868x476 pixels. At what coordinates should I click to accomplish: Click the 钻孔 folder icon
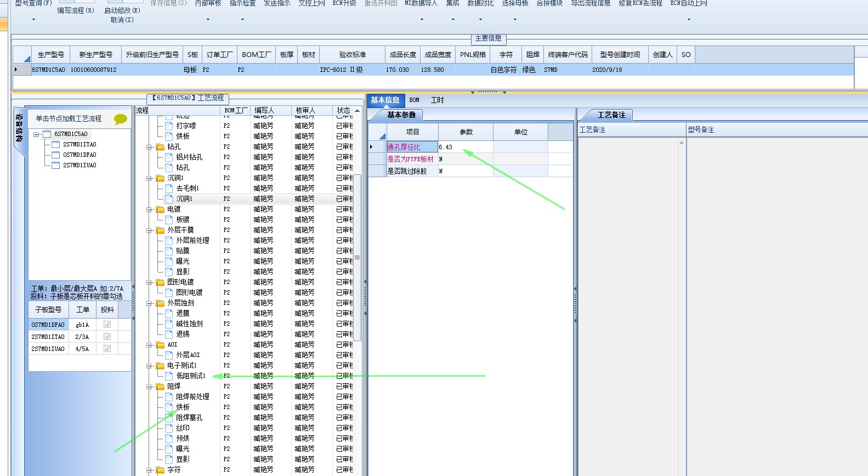(160, 147)
